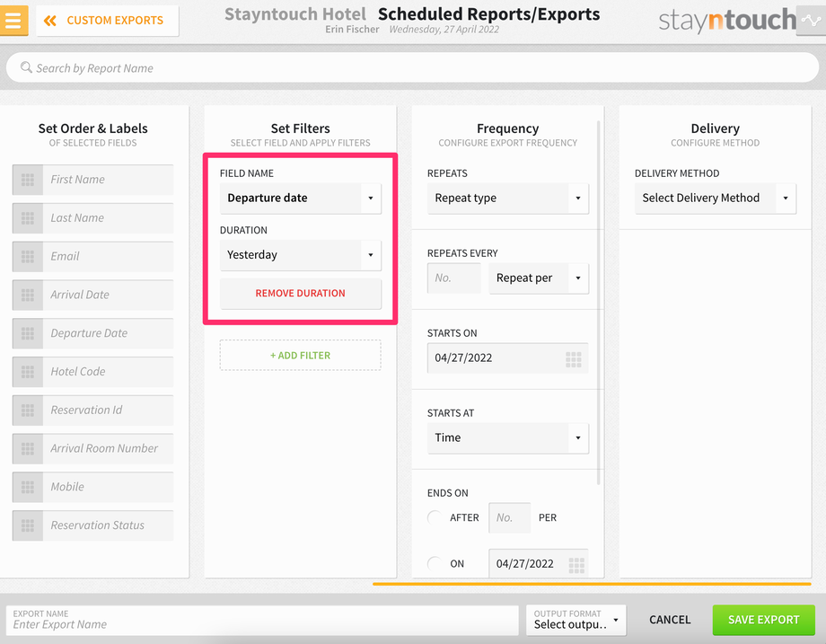Viewport: 826px width, 644px height.
Task: Click the Starts On date field 04/27/2022
Action: [x=508, y=358]
